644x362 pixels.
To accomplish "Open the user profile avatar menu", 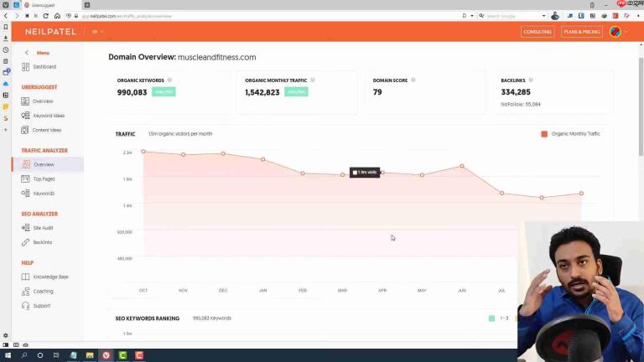I will coord(615,32).
